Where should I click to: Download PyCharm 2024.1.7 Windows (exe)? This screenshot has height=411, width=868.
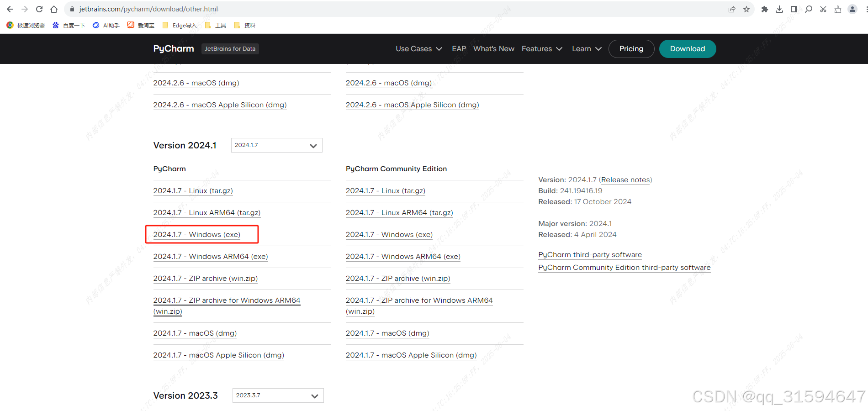196,235
